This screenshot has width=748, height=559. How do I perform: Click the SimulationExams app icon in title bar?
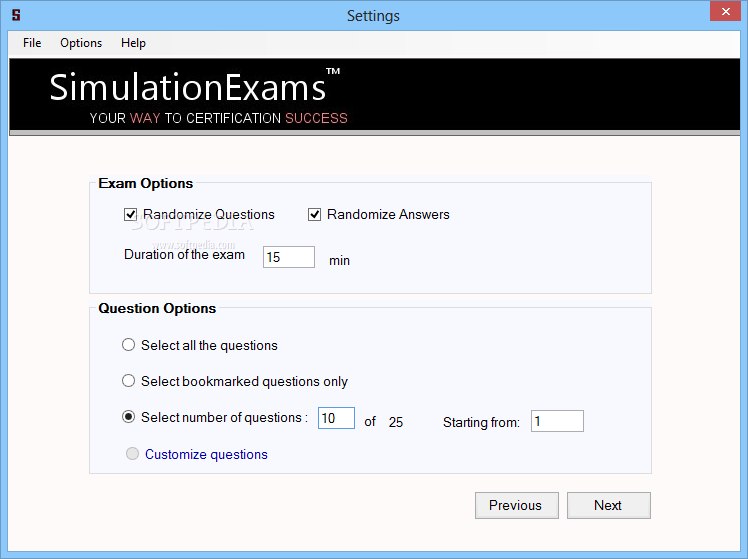pos(16,15)
